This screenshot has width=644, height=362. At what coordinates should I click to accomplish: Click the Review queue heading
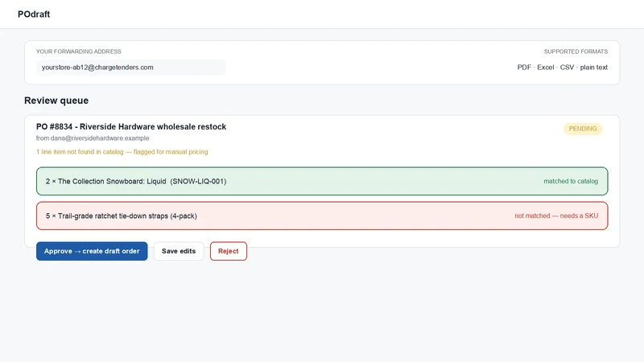pos(56,101)
